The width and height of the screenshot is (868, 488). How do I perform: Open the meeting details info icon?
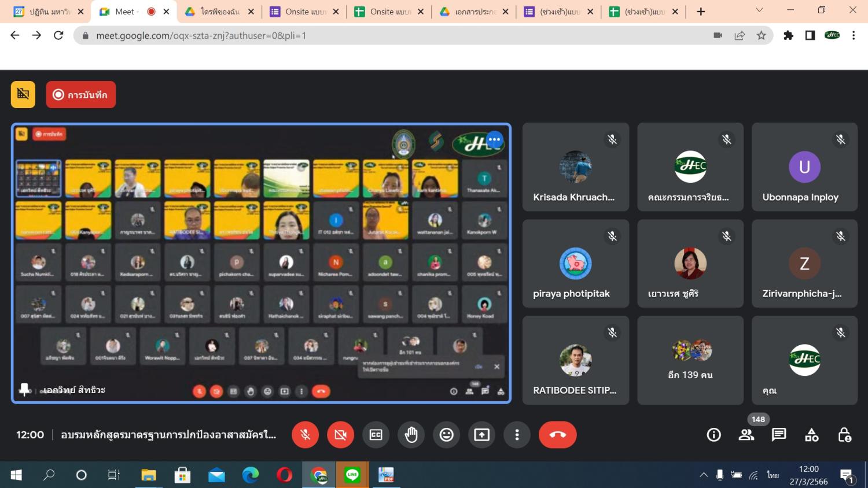(713, 435)
